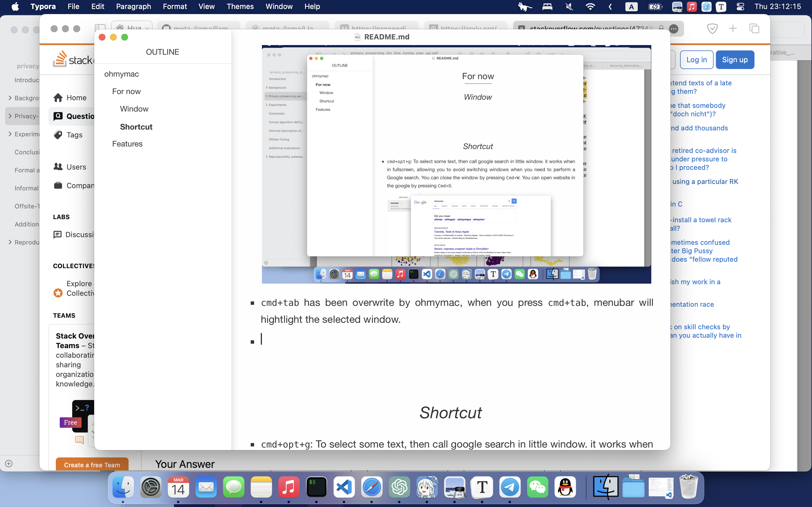Launch VS Code from the Dock

point(344,487)
